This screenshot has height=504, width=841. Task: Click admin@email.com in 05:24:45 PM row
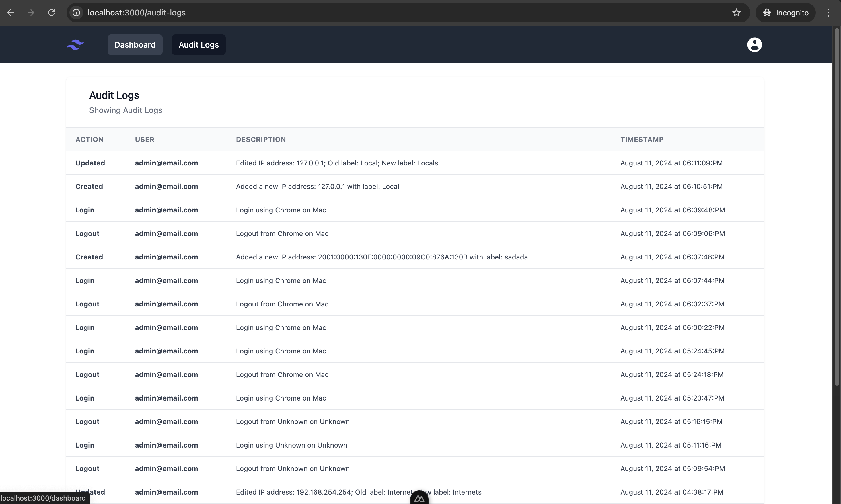pyautogui.click(x=166, y=351)
